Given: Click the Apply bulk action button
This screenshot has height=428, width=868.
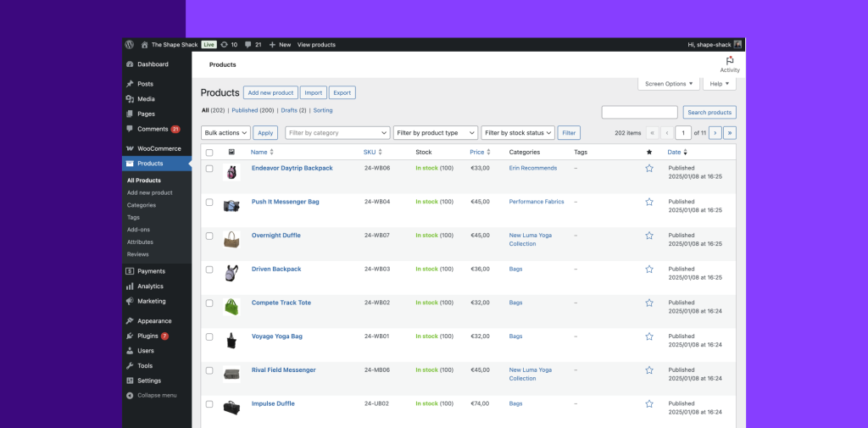Looking at the screenshot, I should pos(265,133).
